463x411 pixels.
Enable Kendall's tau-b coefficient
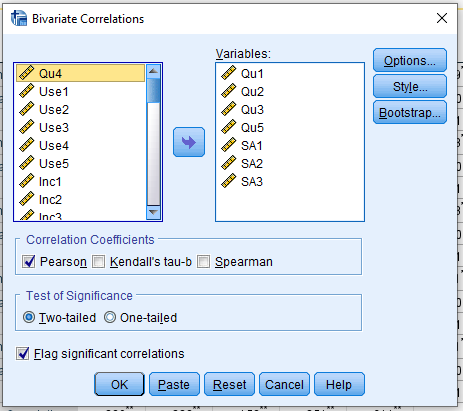click(98, 262)
